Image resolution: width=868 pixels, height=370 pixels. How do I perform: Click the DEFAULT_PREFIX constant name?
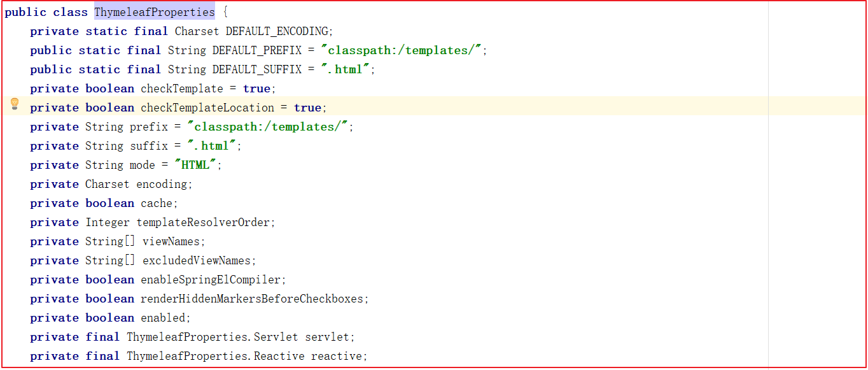[x=257, y=50]
